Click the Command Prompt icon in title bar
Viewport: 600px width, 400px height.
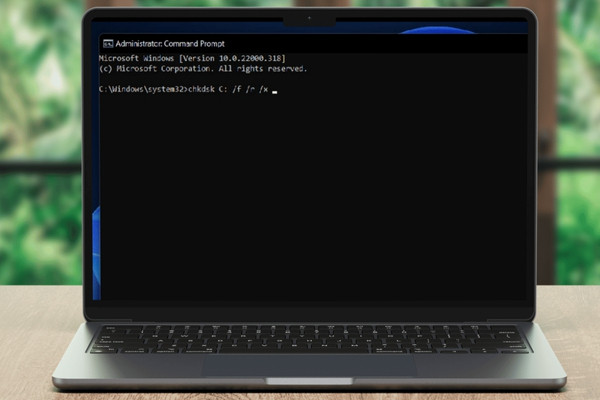pyautogui.click(x=108, y=44)
